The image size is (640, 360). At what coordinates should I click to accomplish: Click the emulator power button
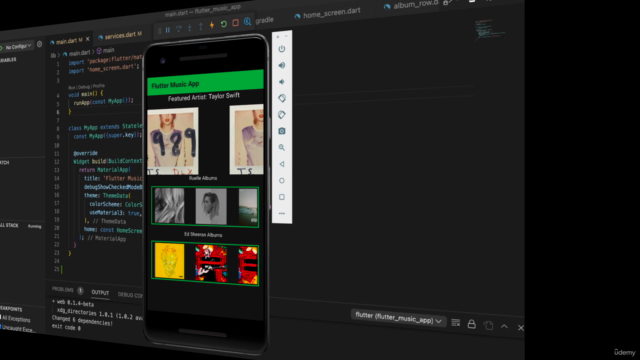282,49
